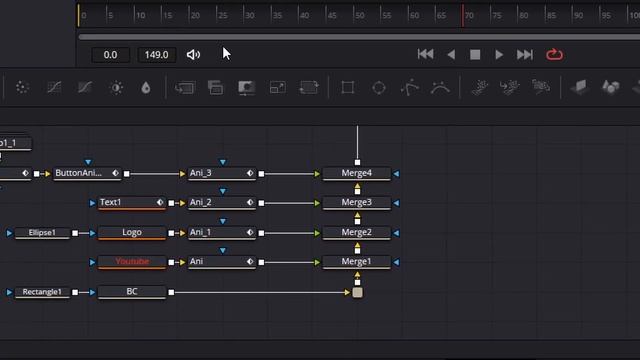Play the composition in reverse
The width and height of the screenshot is (640, 360).
[451, 55]
